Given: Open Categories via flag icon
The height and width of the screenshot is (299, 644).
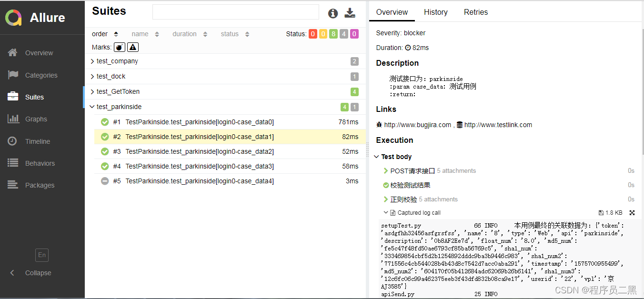Looking at the screenshot, I should 13,75.
